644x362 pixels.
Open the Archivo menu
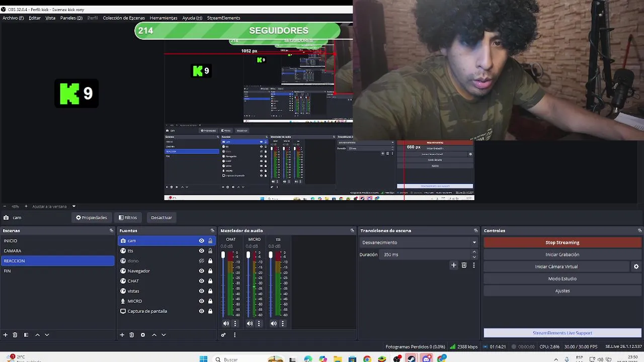click(x=13, y=18)
